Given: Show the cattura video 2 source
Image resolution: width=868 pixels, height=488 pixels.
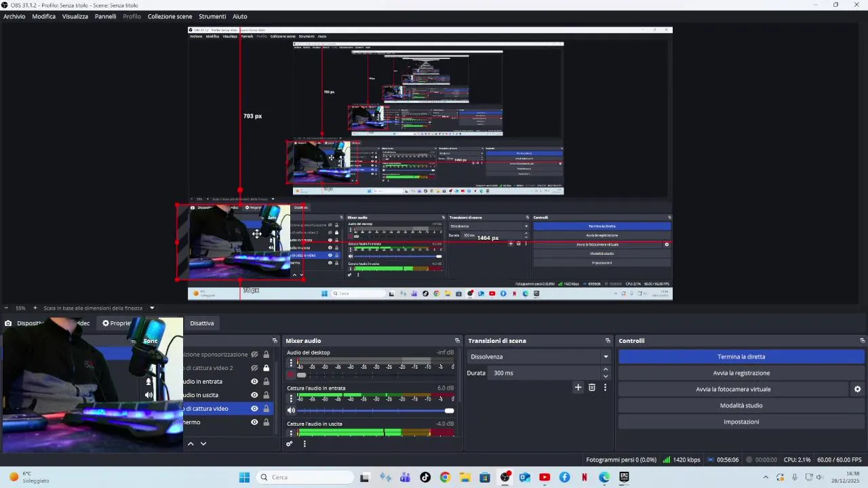Looking at the screenshot, I should pyautogui.click(x=254, y=368).
